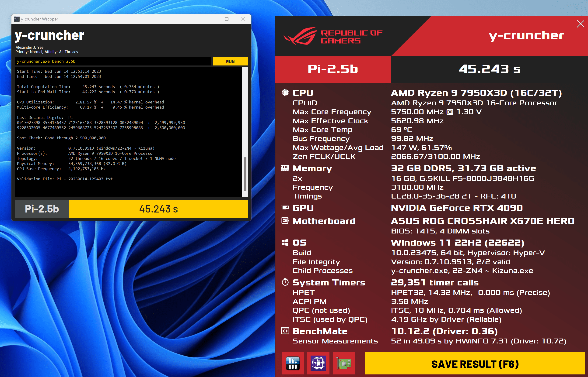This screenshot has width=588, height=377.
Task: Click the GPU section card icon
Action: (x=285, y=208)
